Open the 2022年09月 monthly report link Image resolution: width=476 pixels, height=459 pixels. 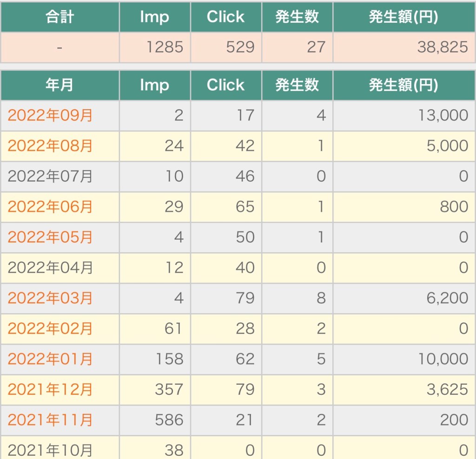tap(50, 115)
